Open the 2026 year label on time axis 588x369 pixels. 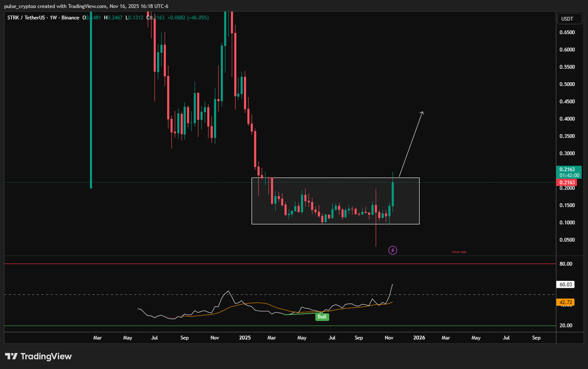(419, 338)
